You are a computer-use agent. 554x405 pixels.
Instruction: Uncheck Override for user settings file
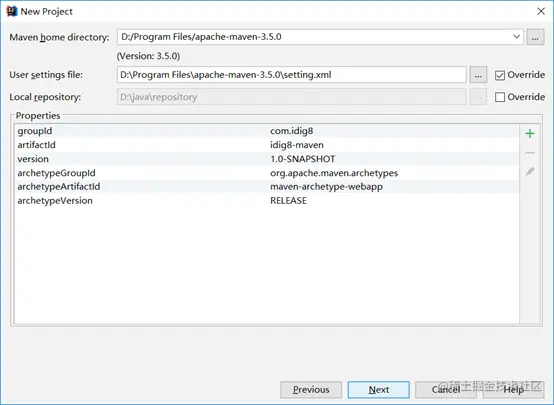(x=500, y=75)
